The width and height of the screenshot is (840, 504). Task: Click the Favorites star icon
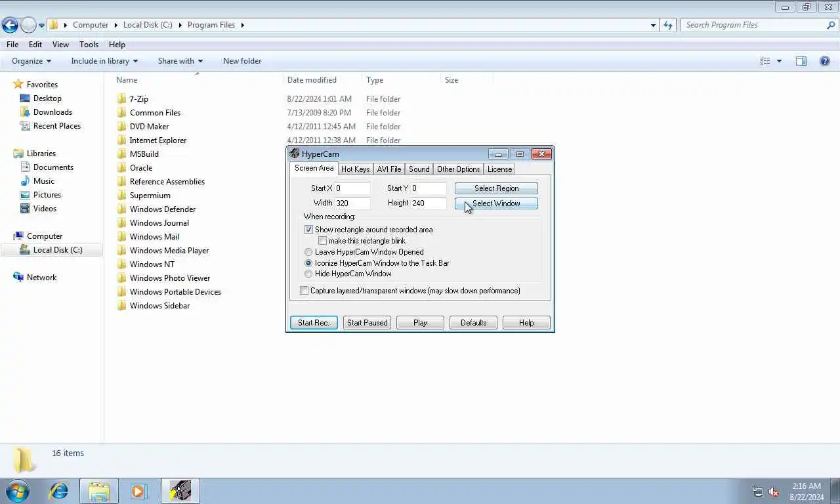click(x=18, y=84)
